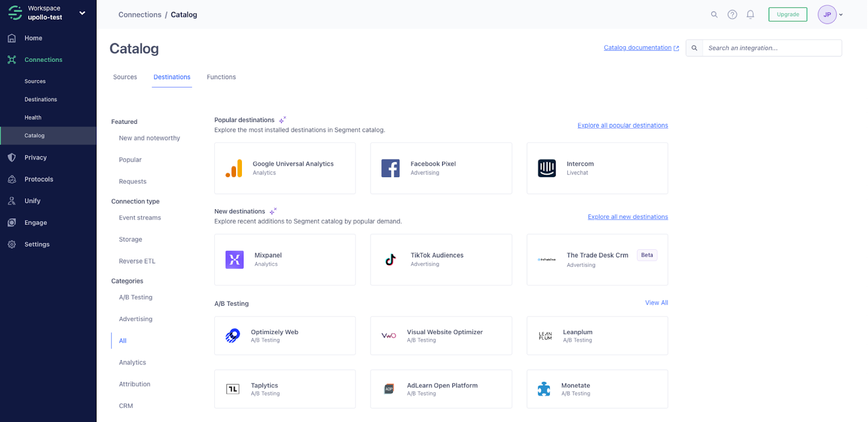Click the Engage sidebar icon
868x422 pixels.
(12, 223)
